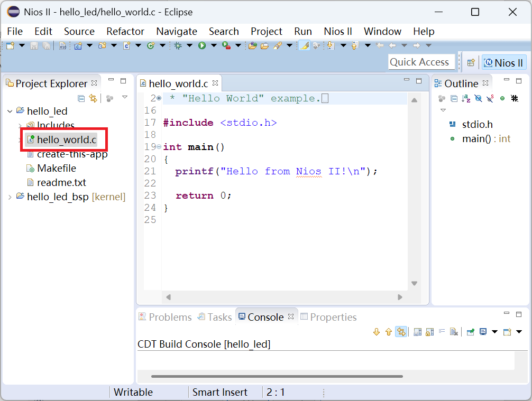Open the Refactor menu

(125, 32)
